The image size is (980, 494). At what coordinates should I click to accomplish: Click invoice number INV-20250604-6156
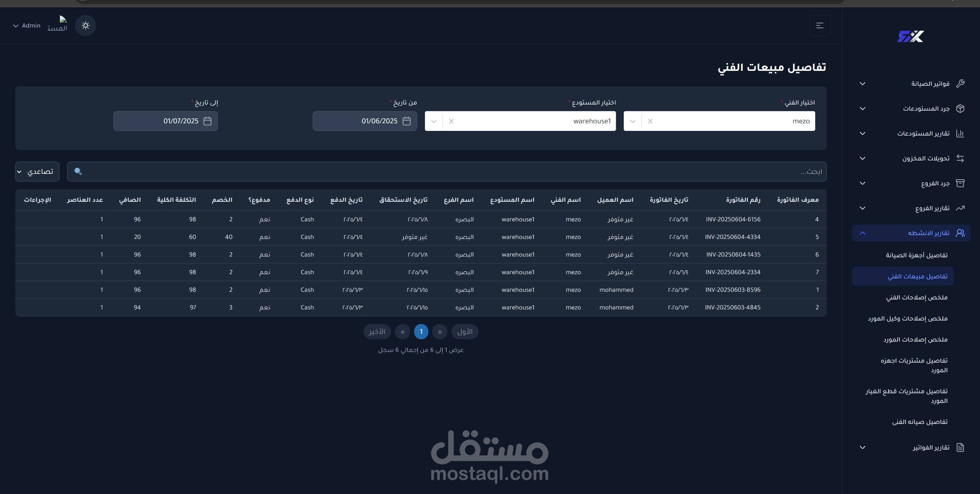click(x=733, y=219)
